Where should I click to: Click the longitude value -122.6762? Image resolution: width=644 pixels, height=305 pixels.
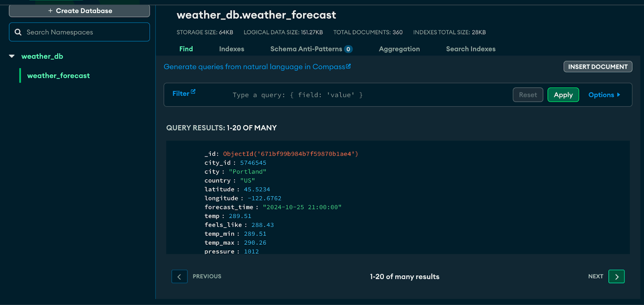click(264, 198)
